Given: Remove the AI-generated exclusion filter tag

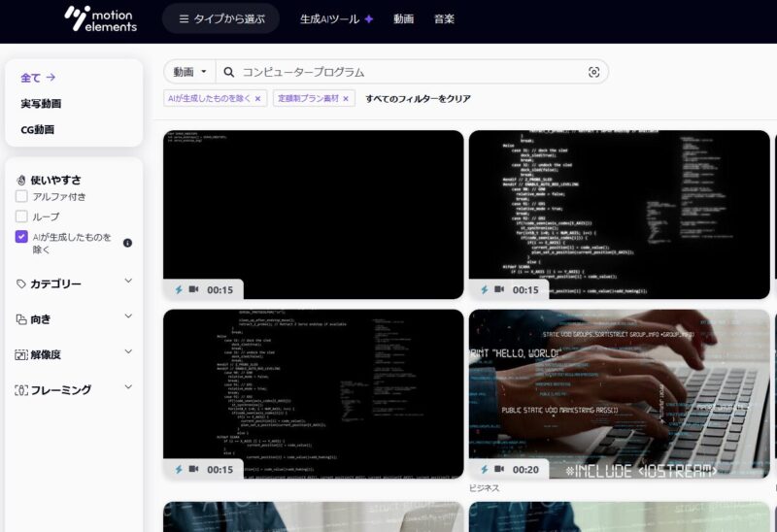Looking at the screenshot, I should 257,98.
